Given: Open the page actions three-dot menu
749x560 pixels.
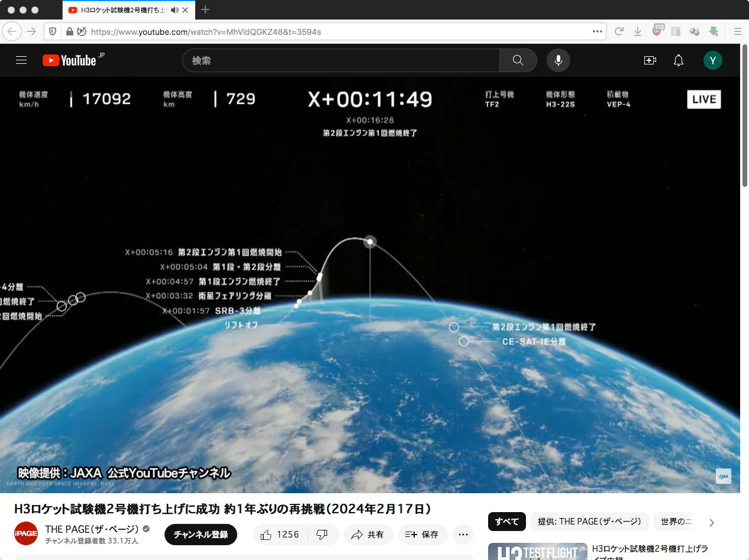Looking at the screenshot, I should [597, 31].
